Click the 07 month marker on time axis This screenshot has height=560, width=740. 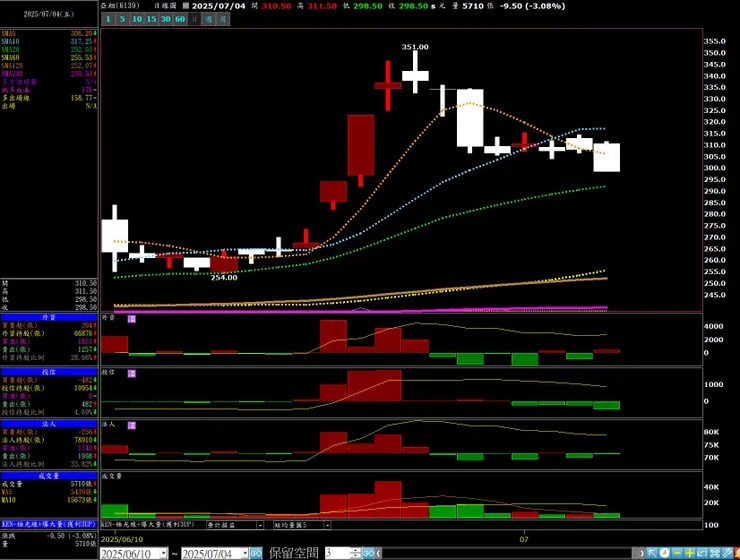[524, 539]
